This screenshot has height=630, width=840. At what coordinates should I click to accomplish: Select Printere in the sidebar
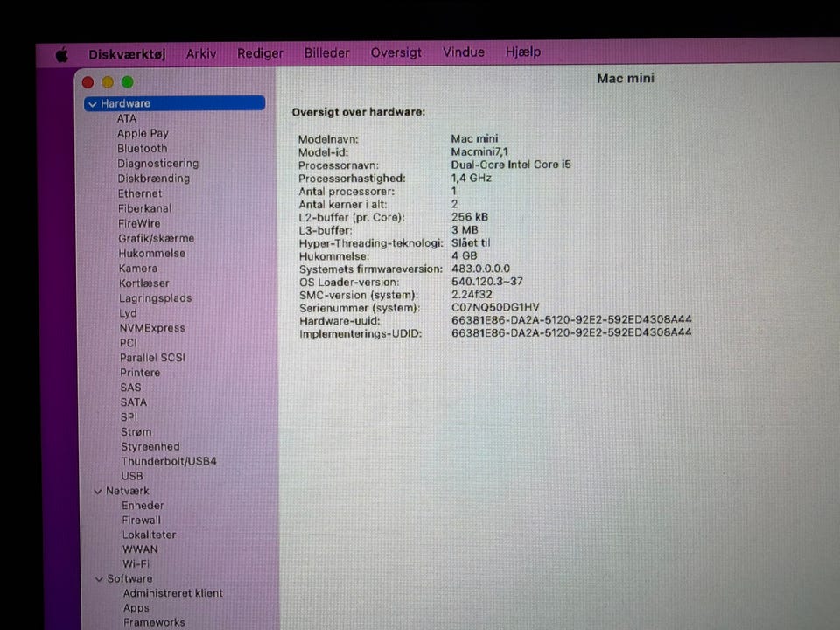(x=140, y=373)
